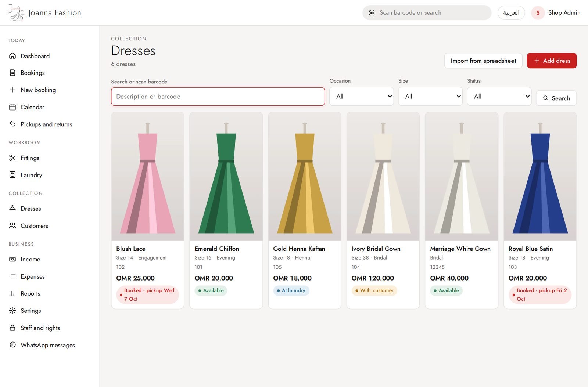Click the At laundry status badge
Image resolution: width=588 pixels, height=387 pixels.
(x=291, y=290)
